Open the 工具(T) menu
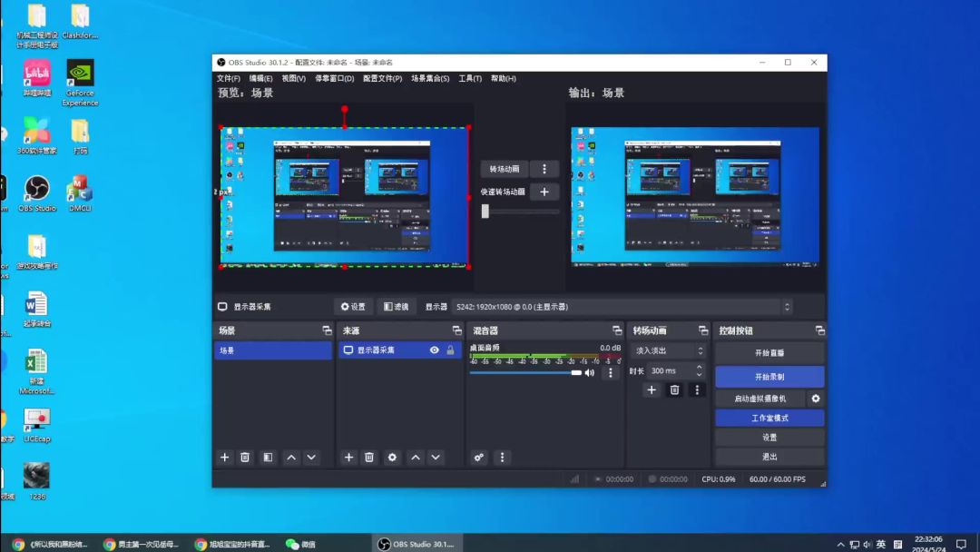 pyautogui.click(x=470, y=79)
